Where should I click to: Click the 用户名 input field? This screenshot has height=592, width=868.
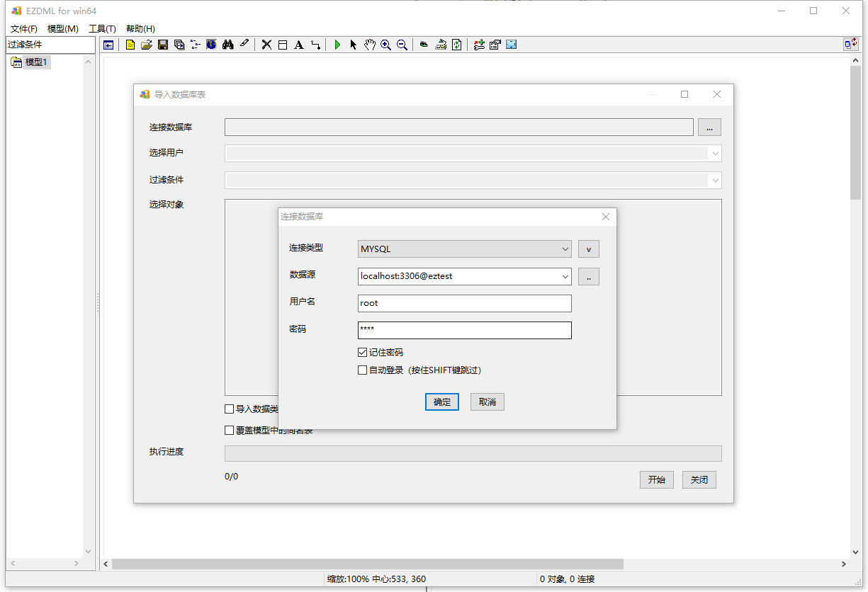[x=465, y=303]
